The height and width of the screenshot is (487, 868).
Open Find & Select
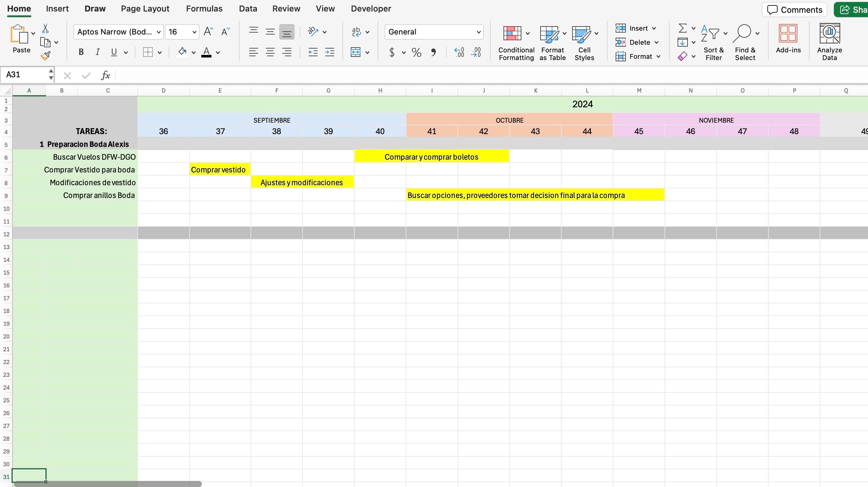click(745, 43)
